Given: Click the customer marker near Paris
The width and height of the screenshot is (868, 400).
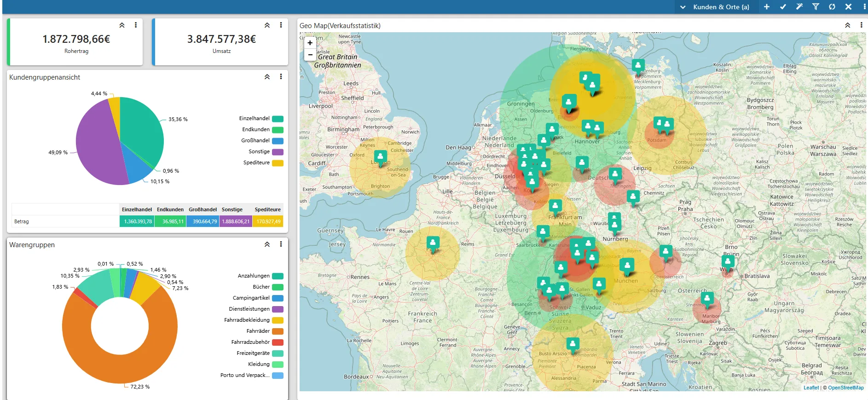Looking at the screenshot, I should [x=433, y=244].
